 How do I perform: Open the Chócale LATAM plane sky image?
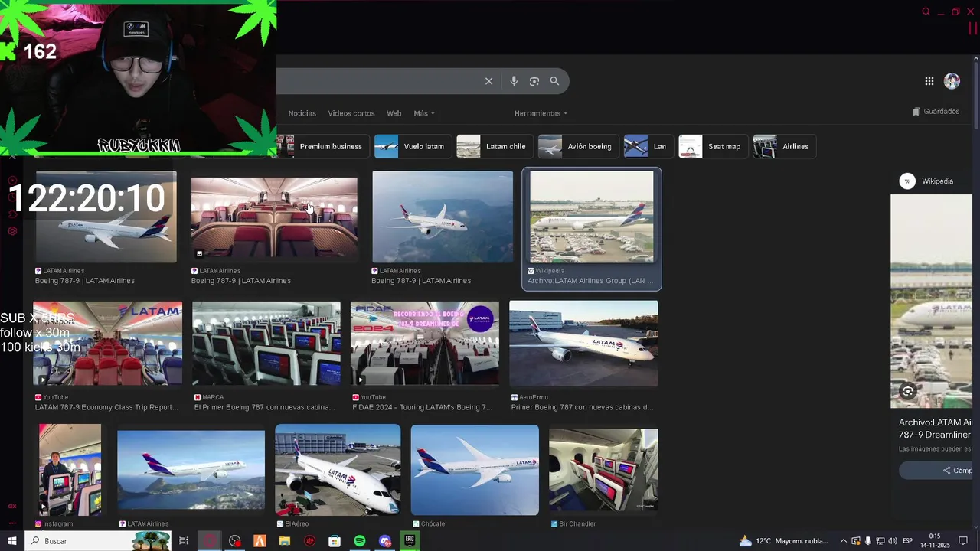(x=475, y=470)
